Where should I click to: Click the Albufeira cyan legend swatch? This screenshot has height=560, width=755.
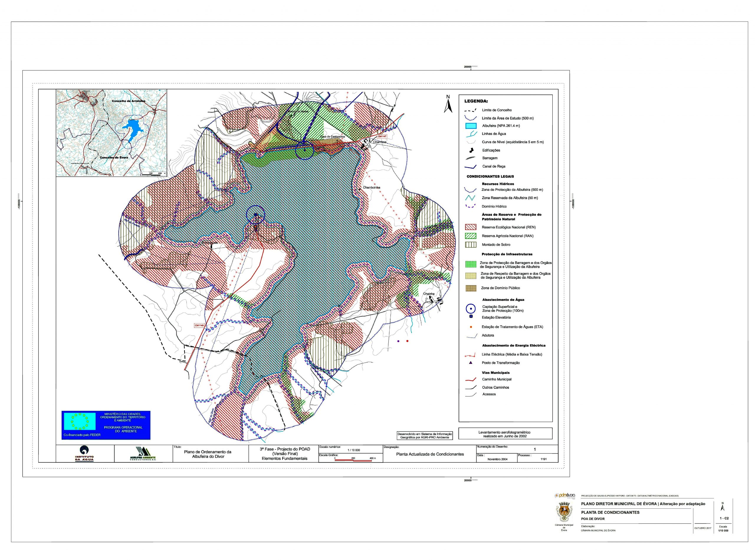click(x=471, y=126)
